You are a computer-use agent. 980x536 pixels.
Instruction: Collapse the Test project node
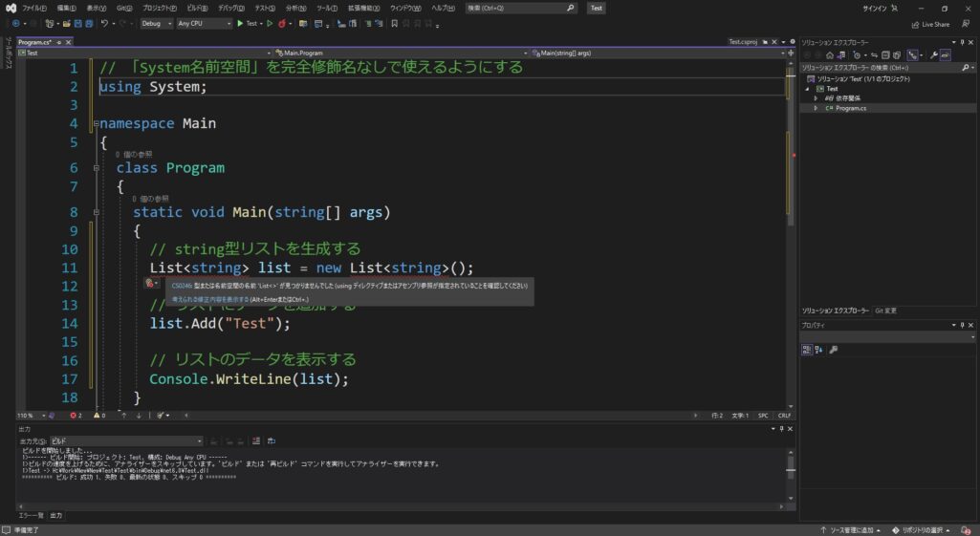tap(807, 89)
